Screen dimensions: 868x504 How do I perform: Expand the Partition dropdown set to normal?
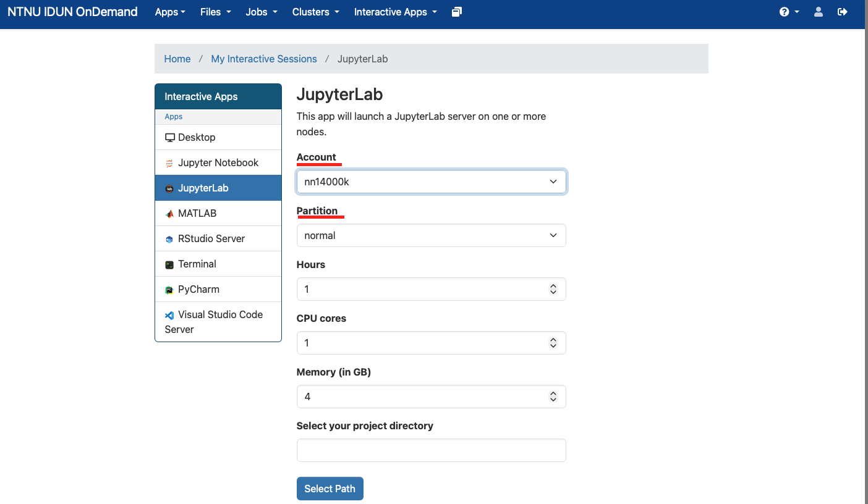point(431,235)
